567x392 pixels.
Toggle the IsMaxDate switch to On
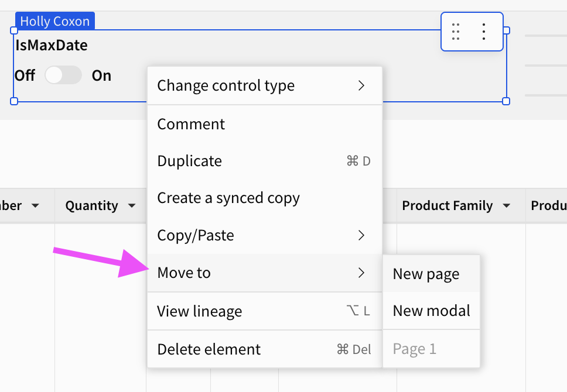(x=63, y=75)
